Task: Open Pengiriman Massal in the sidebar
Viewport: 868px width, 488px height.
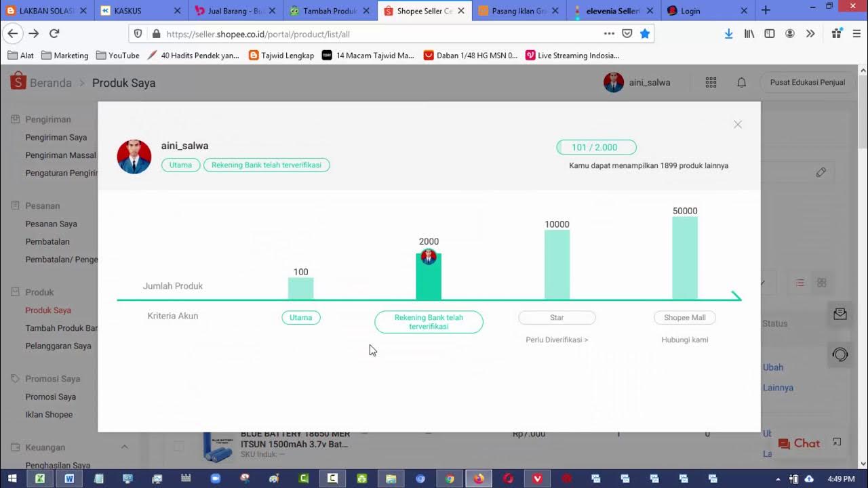Action: point(61,155)
